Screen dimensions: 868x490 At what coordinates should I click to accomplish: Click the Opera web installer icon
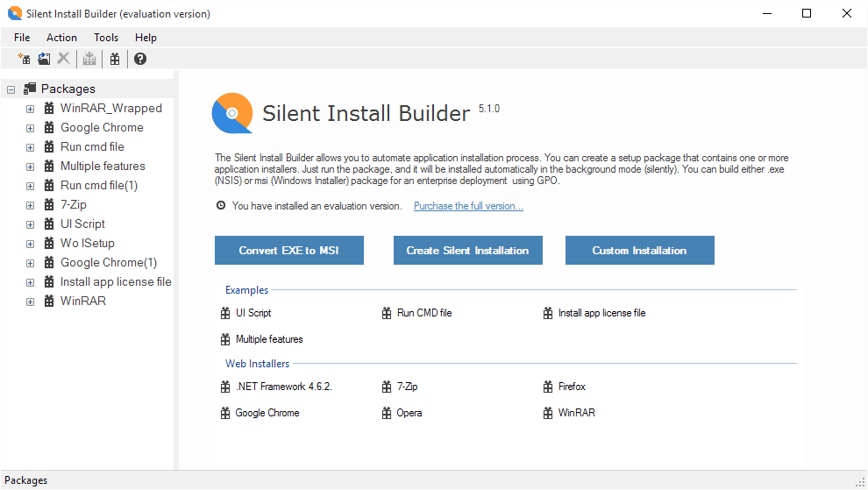[387, 413]
